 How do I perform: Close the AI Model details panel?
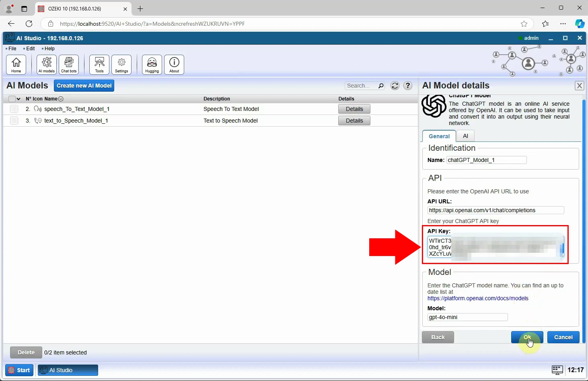pyautogui.click(x=579, y=86)
